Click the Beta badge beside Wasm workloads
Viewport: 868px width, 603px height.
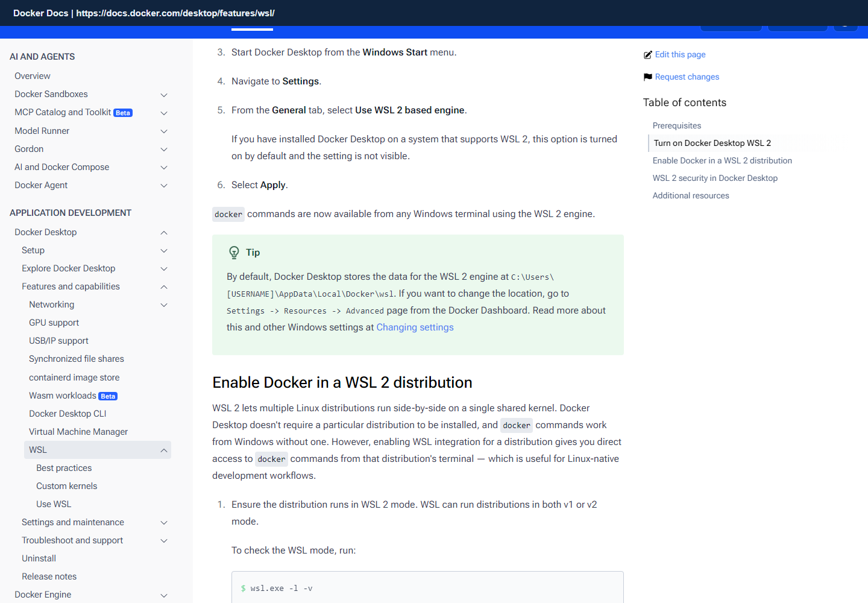pos(108,396)
